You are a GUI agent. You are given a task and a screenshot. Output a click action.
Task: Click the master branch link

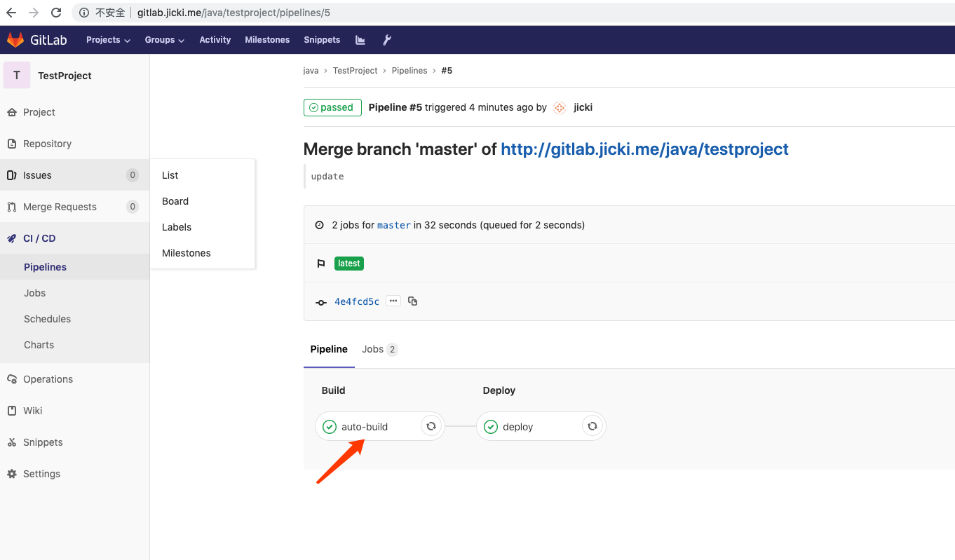(393, 225)
